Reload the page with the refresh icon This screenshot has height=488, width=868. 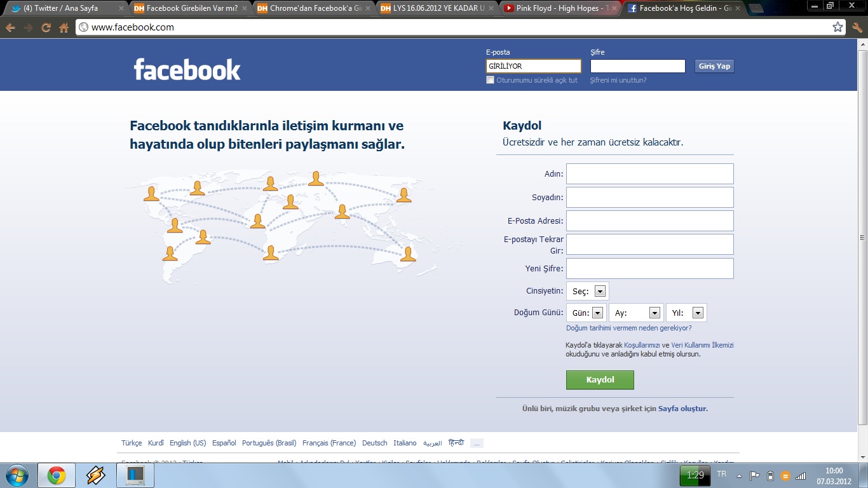(x=46, y=28)
